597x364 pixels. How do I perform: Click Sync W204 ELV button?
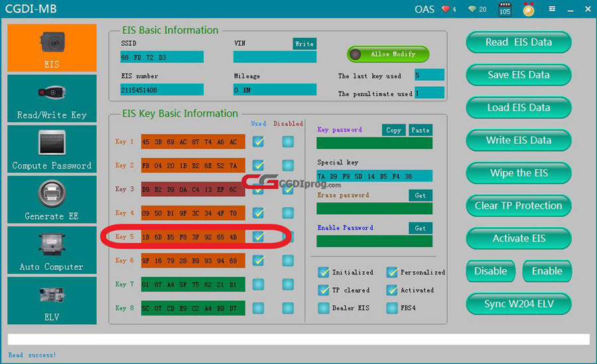click(x=519, y=304)
